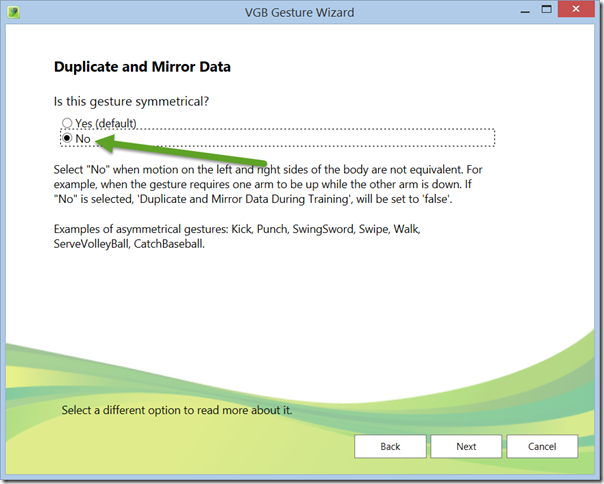
Task: Go back to the previous wizard page
Action: click(390, 446)
